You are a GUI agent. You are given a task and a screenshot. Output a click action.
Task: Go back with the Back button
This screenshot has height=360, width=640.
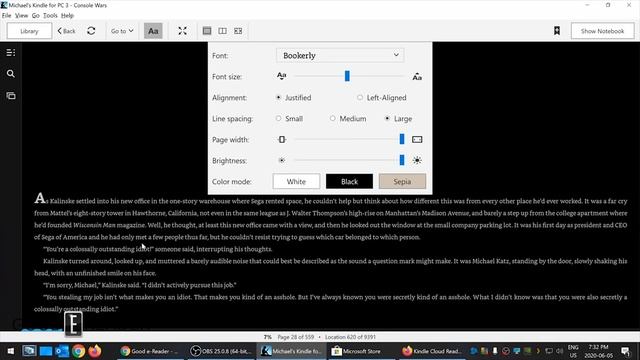coord(67,31)
